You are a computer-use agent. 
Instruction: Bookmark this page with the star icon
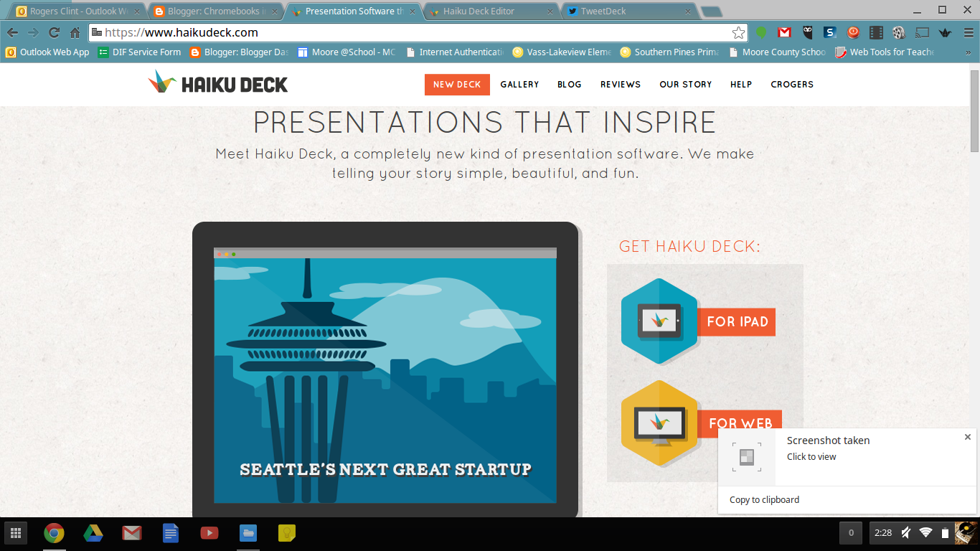(x=738, y=32)
